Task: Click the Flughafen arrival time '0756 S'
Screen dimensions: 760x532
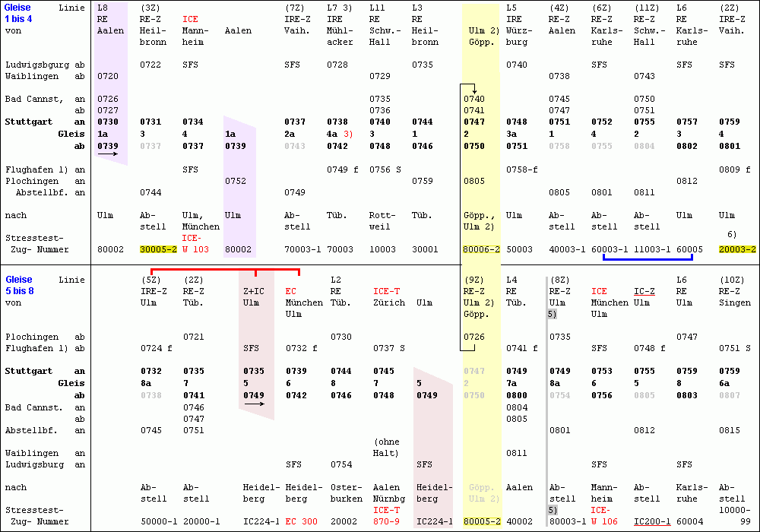Action: 385,169
